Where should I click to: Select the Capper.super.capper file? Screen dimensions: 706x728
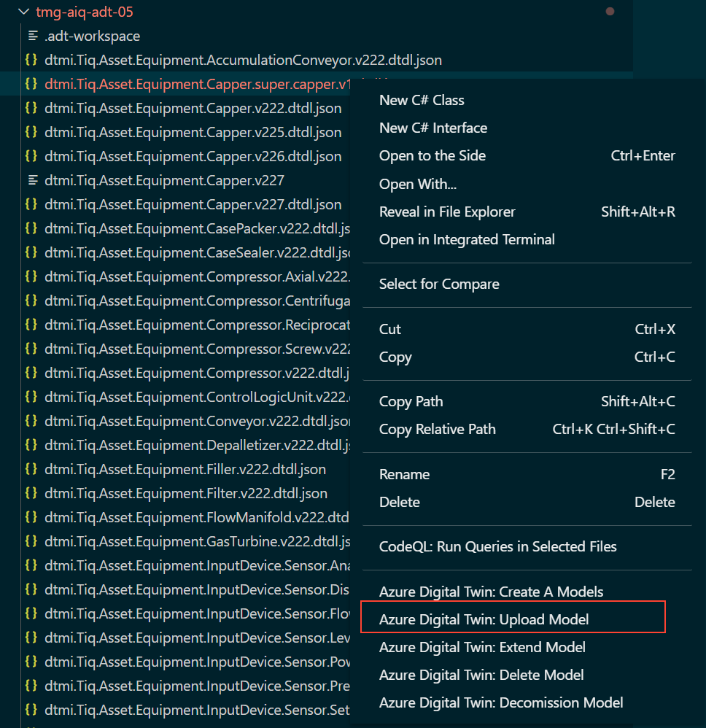pos(198,85)
